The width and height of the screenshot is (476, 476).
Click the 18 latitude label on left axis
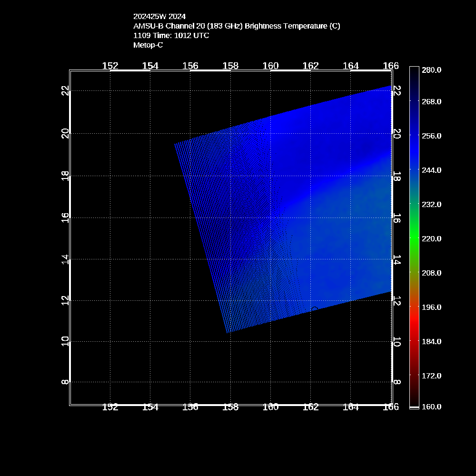[x=65, y=176]
